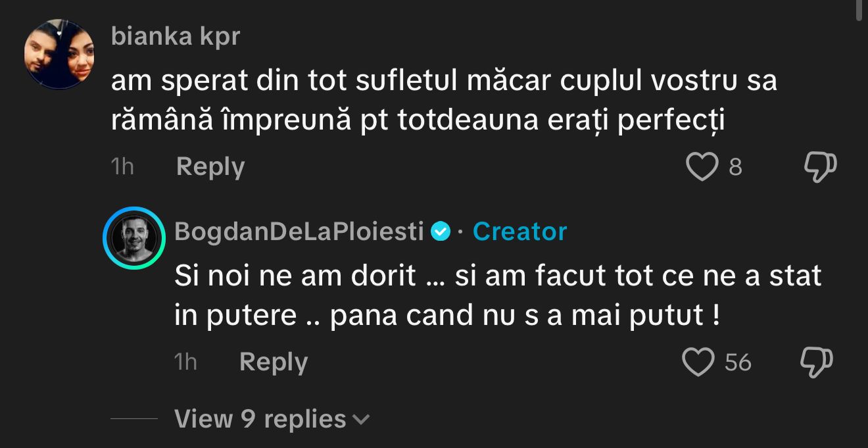Click the chevron arrow after View 9 replies
Image resolution: width=868 pixels, height=448 pixels.
(x=362, y=419)
